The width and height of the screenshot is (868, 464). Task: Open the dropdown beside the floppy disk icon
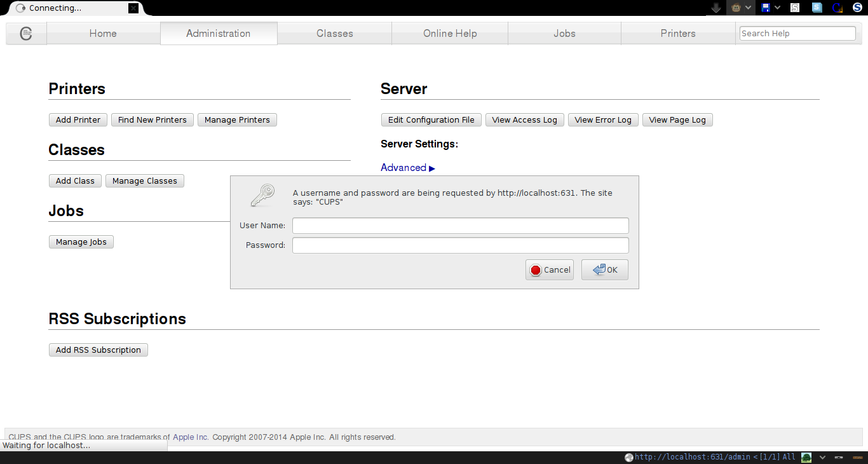[x=777, y=8]
